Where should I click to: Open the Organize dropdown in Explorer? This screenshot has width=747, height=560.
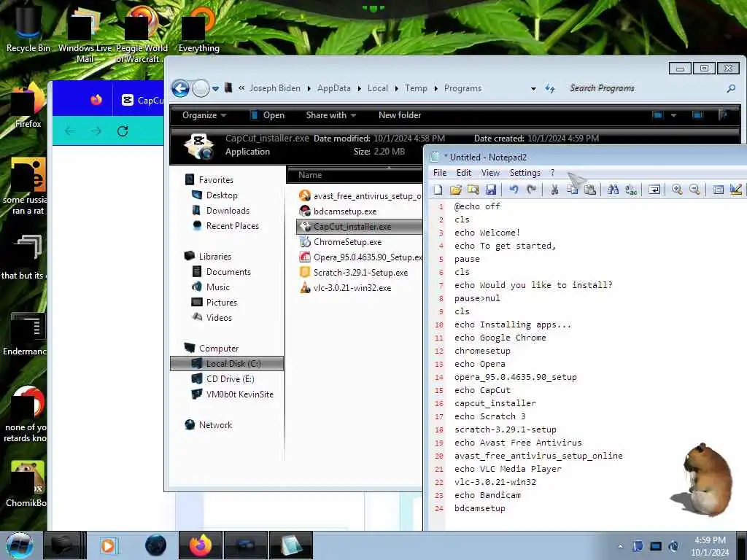[x=204, y=115]
